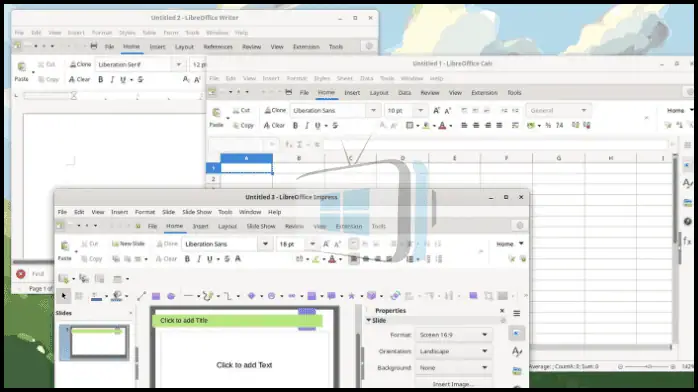
Task: Click Paste icon in Calc window
Action: click(216, 113)
